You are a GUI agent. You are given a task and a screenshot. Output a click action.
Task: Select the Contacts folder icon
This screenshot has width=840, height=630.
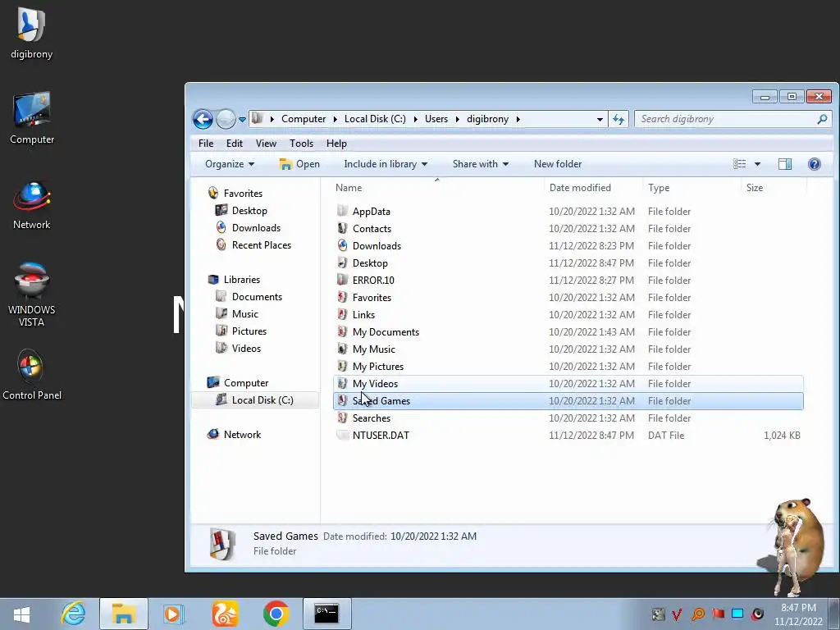[x=342, y=228]
